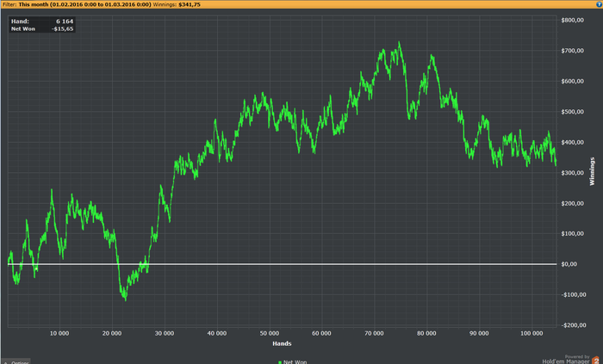Click the '60 000' x-axis label
The height and width of the screenshot is (364, 603).
click(x=321, y=333)
